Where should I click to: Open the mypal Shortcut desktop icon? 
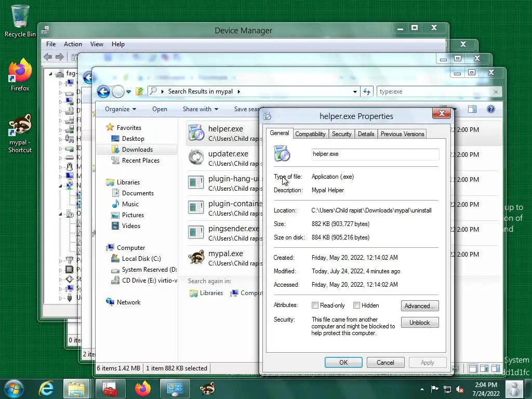[20, 133]
